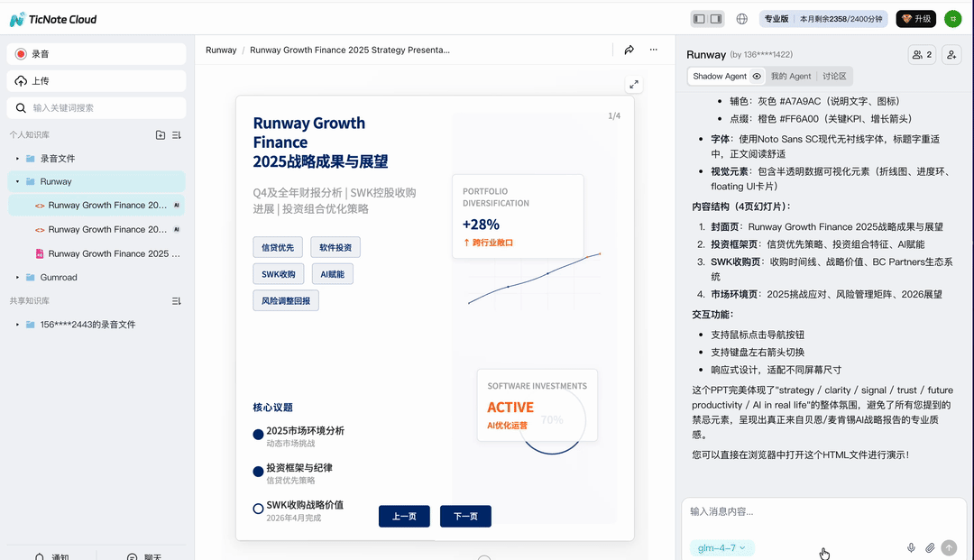974x560 pixels.
Task: Click the AI badge on highlighted file
Action: (x=177, y=206)
